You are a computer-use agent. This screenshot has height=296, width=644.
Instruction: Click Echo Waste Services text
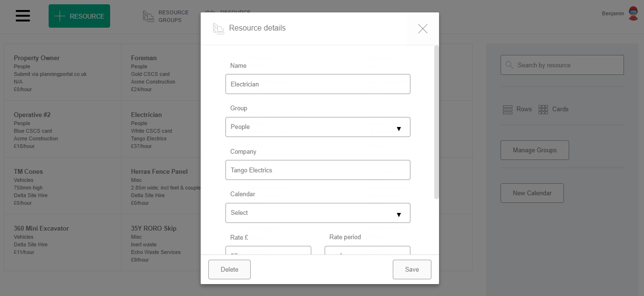point(156,252)
